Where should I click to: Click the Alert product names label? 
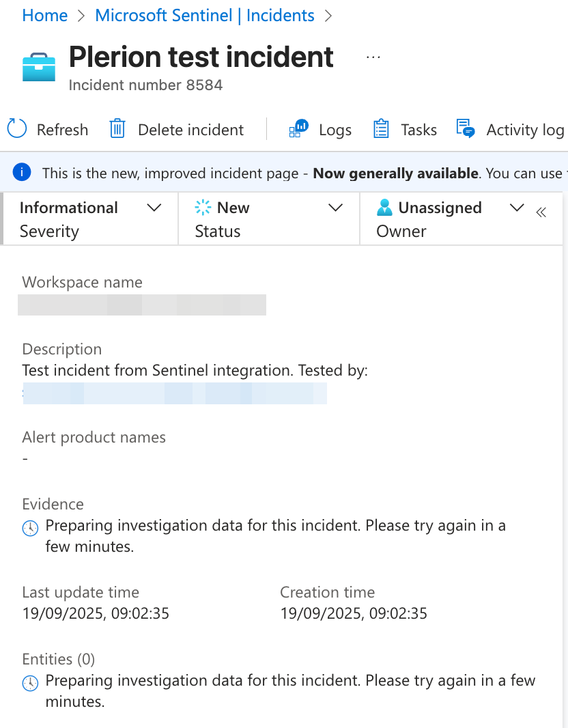tap(94, 437)
